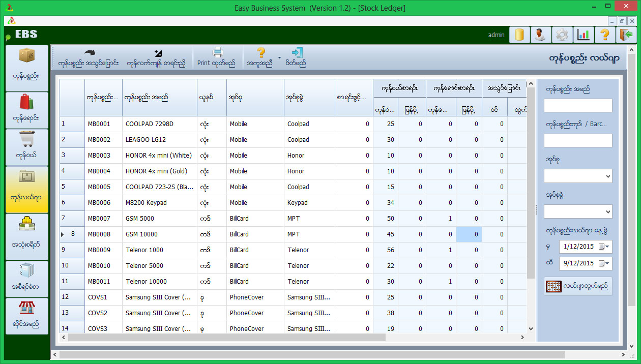The image size is (641, 364).
Task: Restore the inner Stock Ledger child window
Action: (622, 21)
